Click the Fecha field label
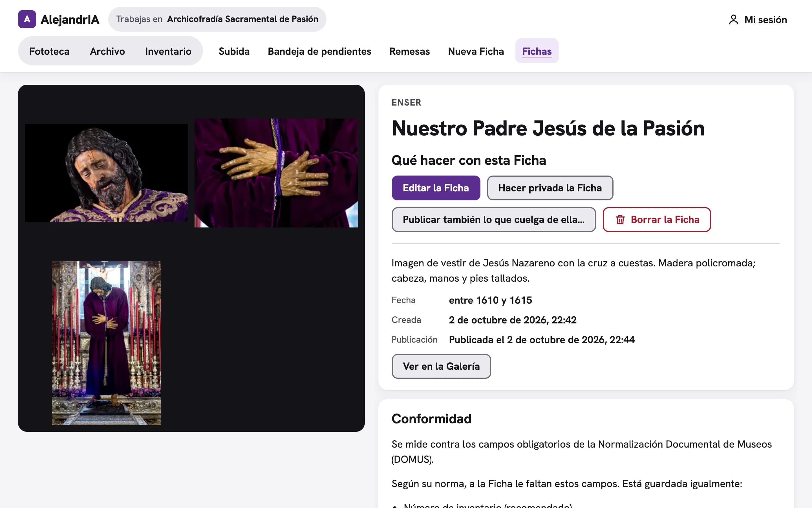 tap(403, 300)
